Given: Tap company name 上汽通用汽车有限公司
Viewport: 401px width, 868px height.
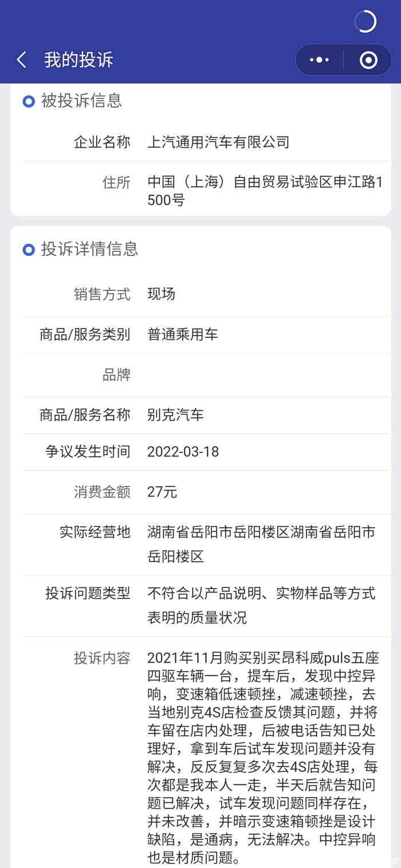Looking at the screenshot, I should coord(218,142).
